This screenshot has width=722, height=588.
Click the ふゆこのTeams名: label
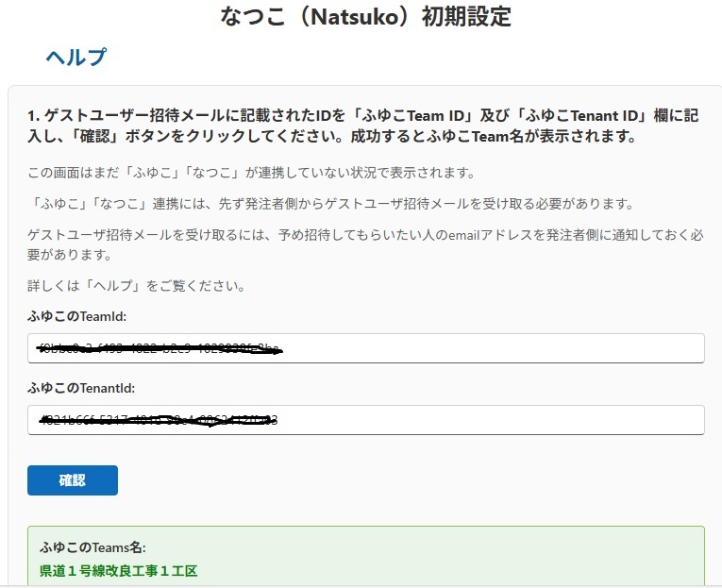(92, 547)
